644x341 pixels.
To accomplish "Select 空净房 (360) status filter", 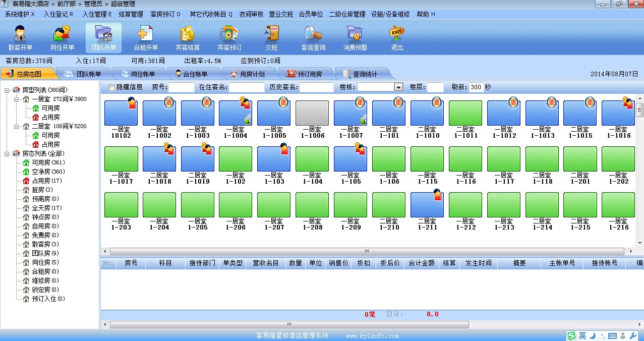I will point(48,172).
